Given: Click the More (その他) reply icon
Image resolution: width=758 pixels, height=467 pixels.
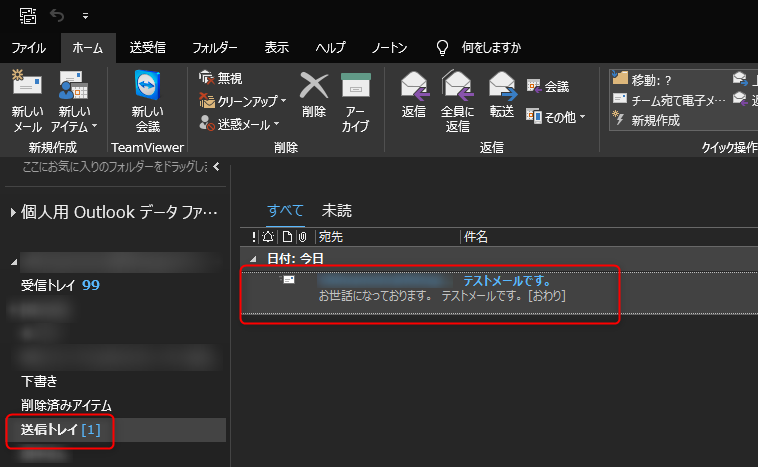Looking at the screenshot, I should (x=534, y=117).
